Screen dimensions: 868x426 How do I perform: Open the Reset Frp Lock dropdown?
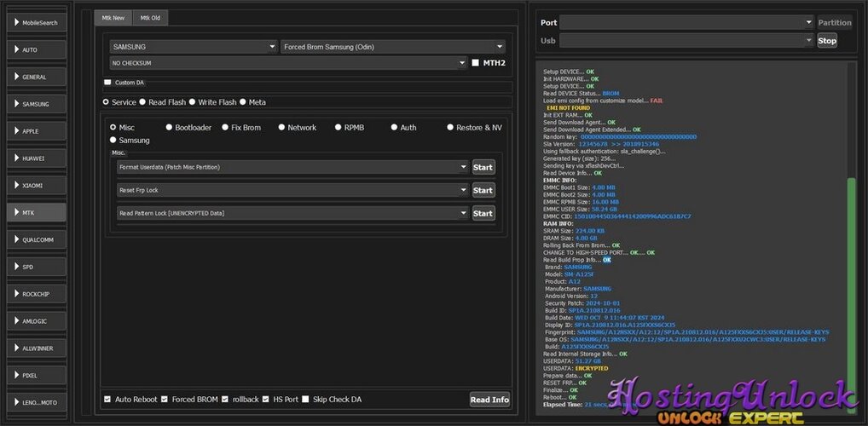[292, 190]
